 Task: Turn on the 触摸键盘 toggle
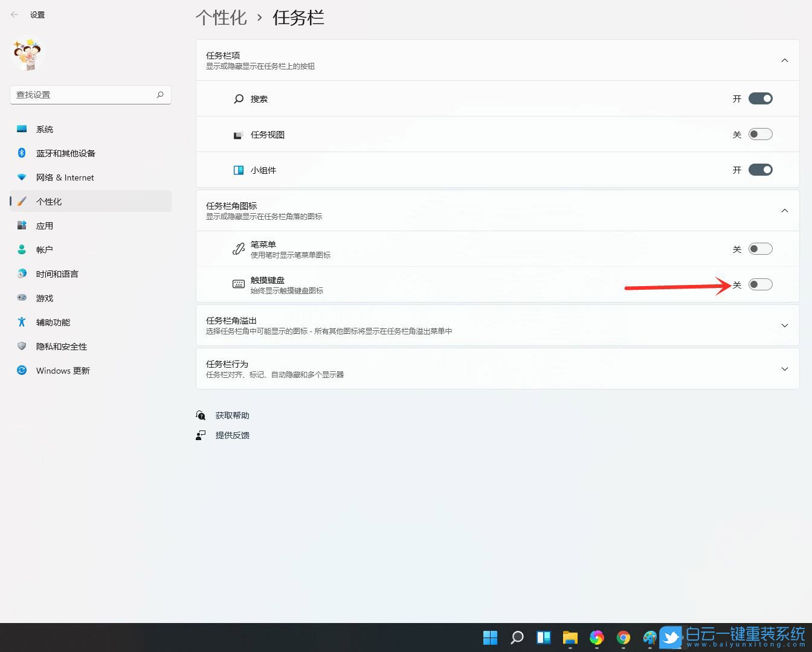[x=761, y=284]
